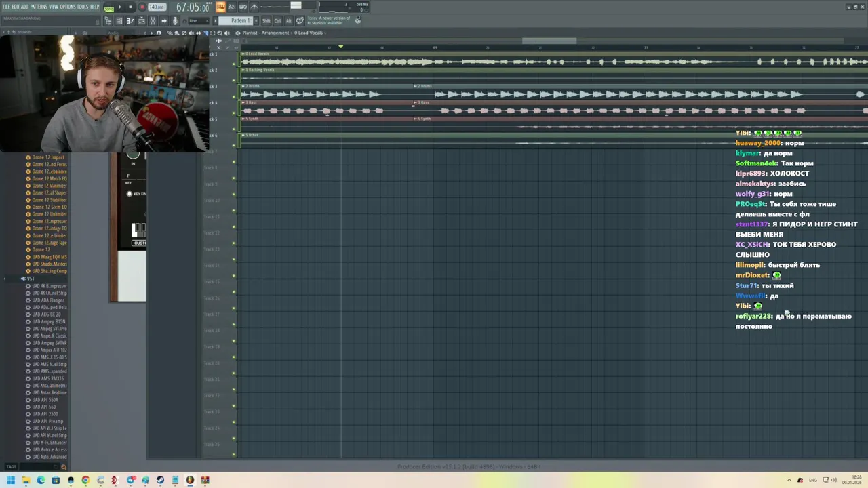The image size is (868, 488).
Task: Select UAD AMS RMX16 plugin
Action: (48, 378)
